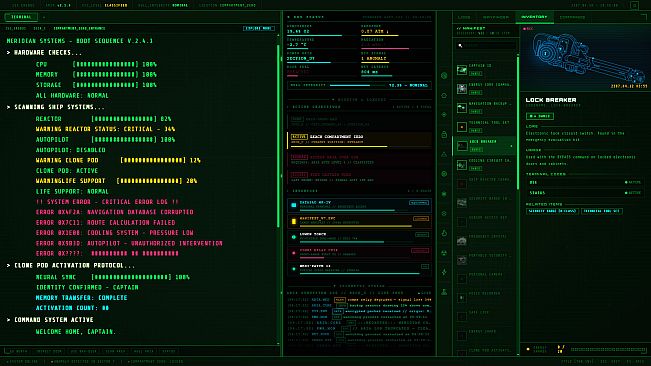Switch to the Logs tab
The width and height of the screenshot is (651, 366).
[464, 17]
